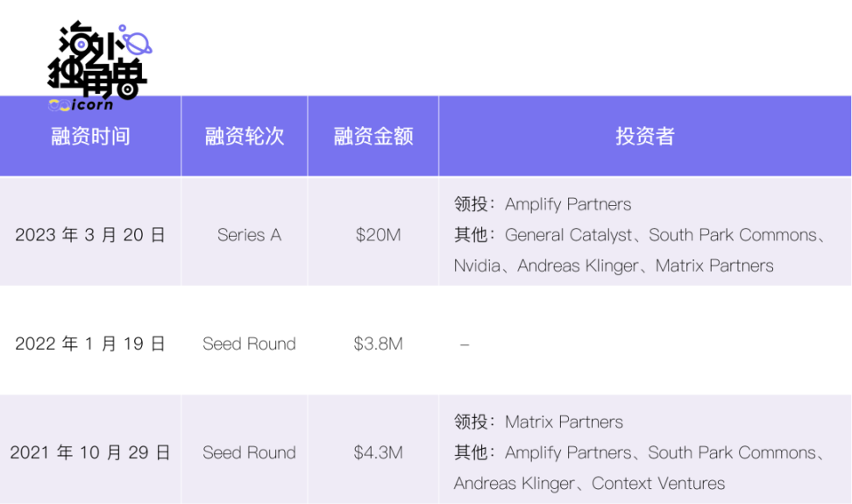Click the Seed Round cell beside $3.8M
The height and width of the screenshot is (504, 852).
coord(249,344)
